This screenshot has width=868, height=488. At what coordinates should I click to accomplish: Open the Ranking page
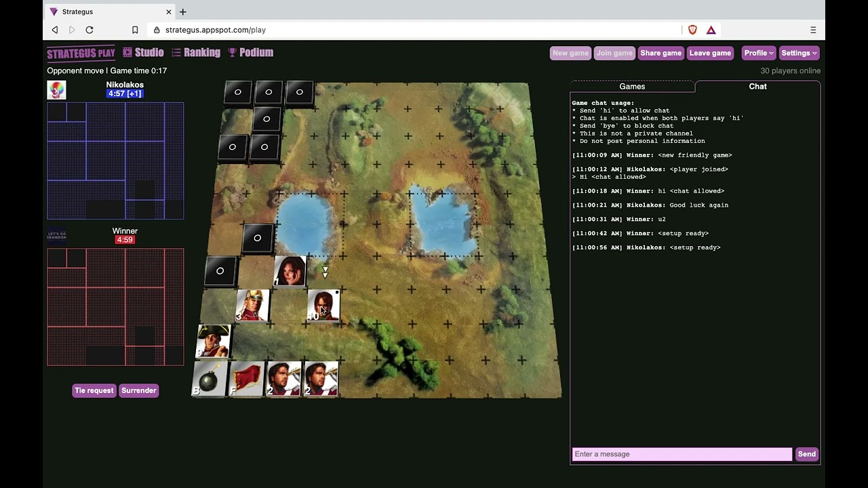tap(196, 53)
